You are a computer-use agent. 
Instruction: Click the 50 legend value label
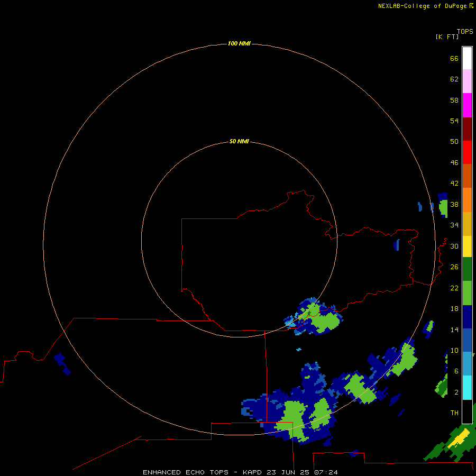(x=454, y=141)
